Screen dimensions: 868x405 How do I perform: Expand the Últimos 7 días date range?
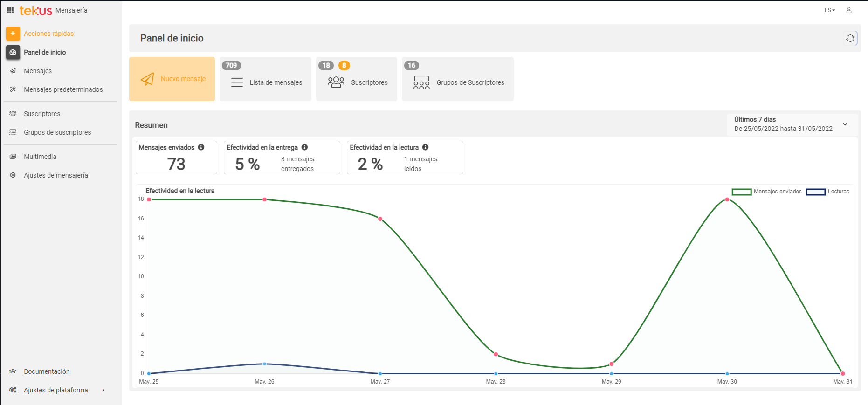pos(844,124)
